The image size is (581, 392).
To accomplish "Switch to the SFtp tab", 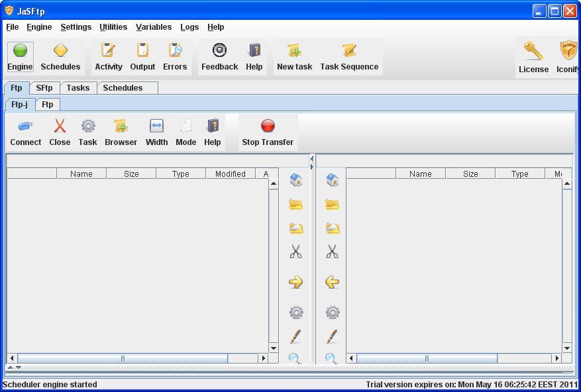I will click(44, 88).
